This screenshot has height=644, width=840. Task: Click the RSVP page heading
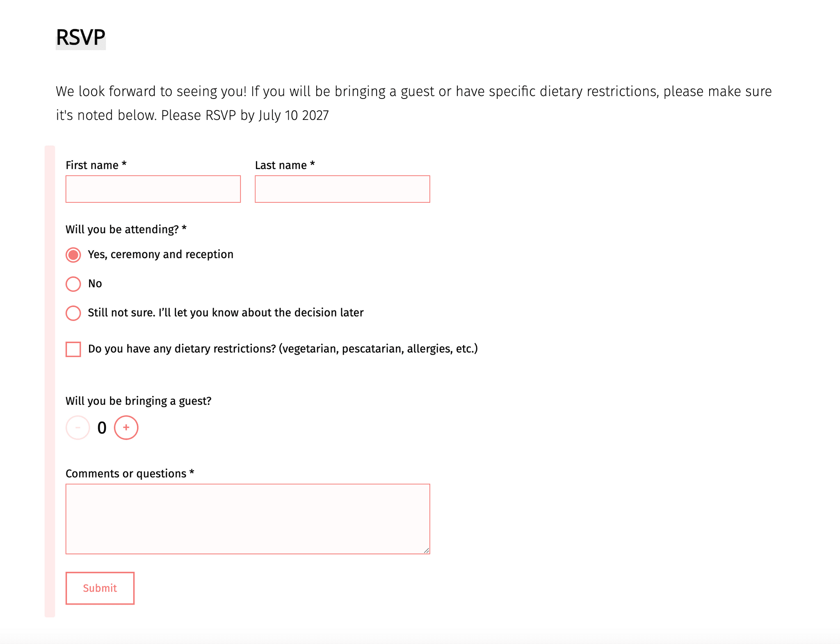pos(80,37)
